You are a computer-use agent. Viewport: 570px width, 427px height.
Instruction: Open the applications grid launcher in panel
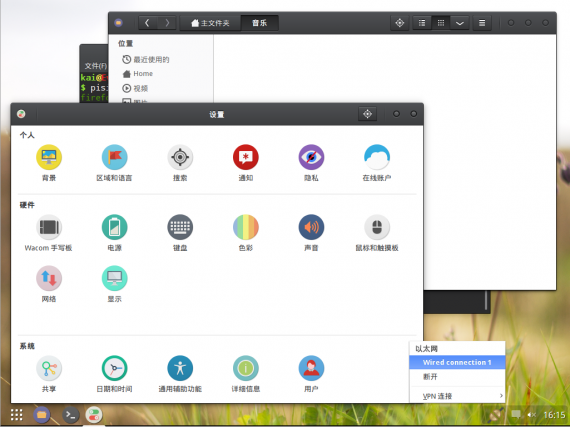tap(16, 415)
